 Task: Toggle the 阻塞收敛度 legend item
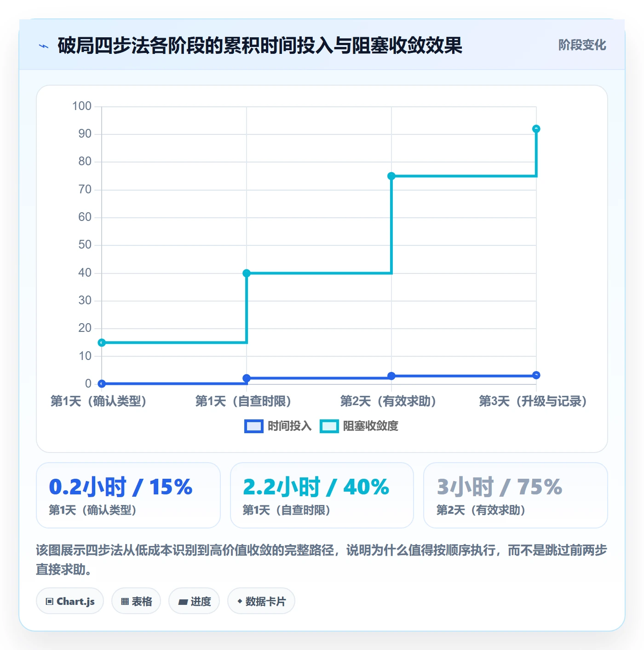pyautogui.click(x=359, y=426)
